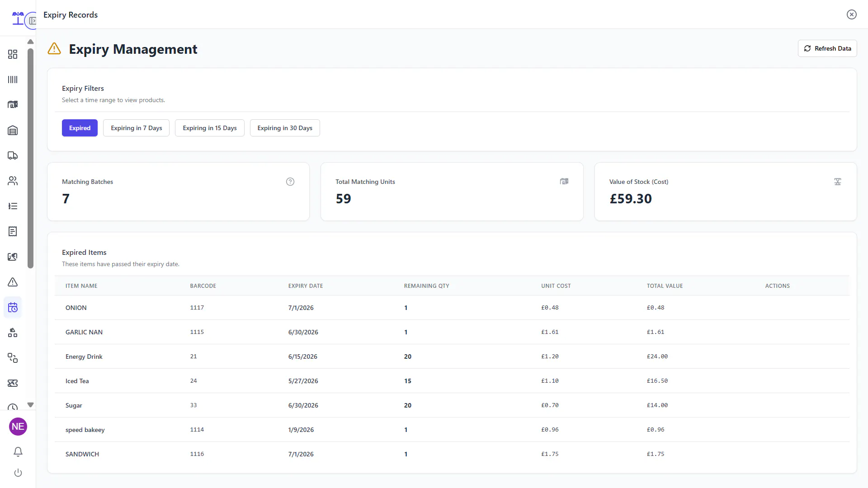Click the help icon on Matching Batches card

(x=290, y=182)
